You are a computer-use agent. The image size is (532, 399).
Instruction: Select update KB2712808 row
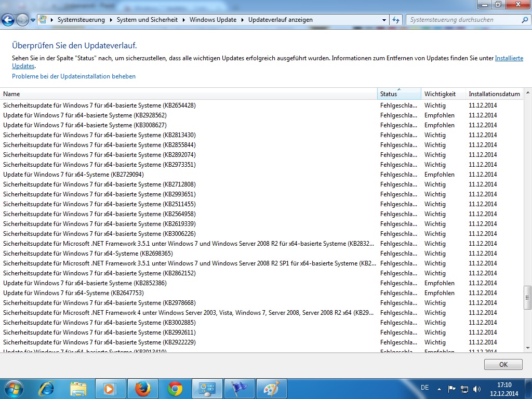[262, 184]
